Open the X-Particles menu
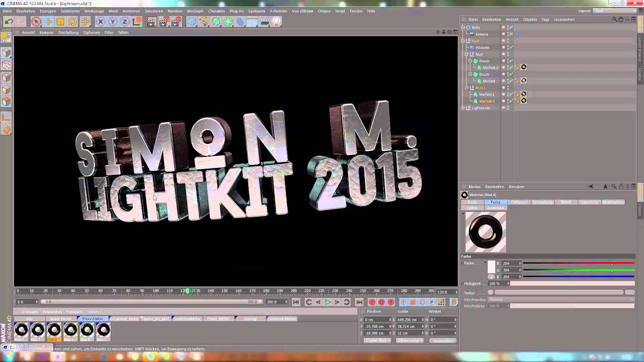 pos(278,11)
